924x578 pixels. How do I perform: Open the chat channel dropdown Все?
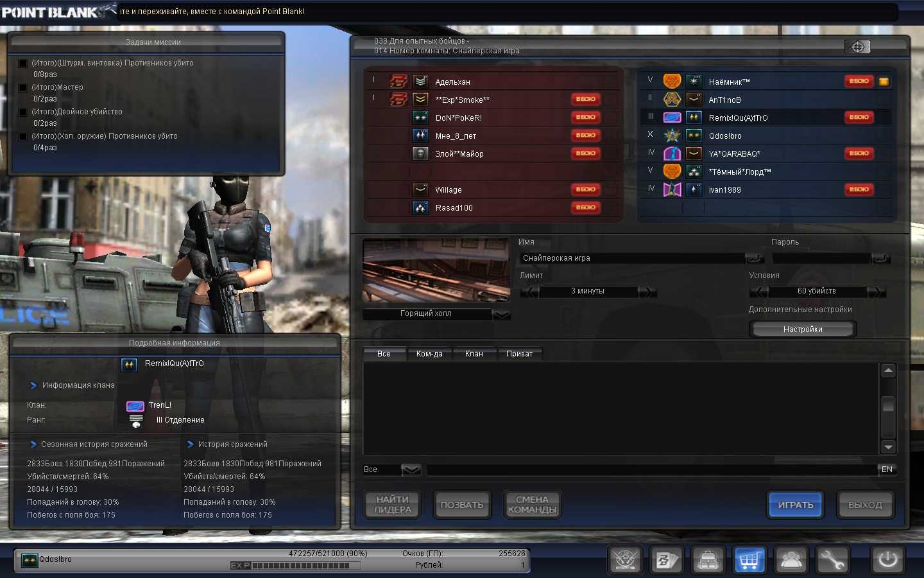point(411,470)
